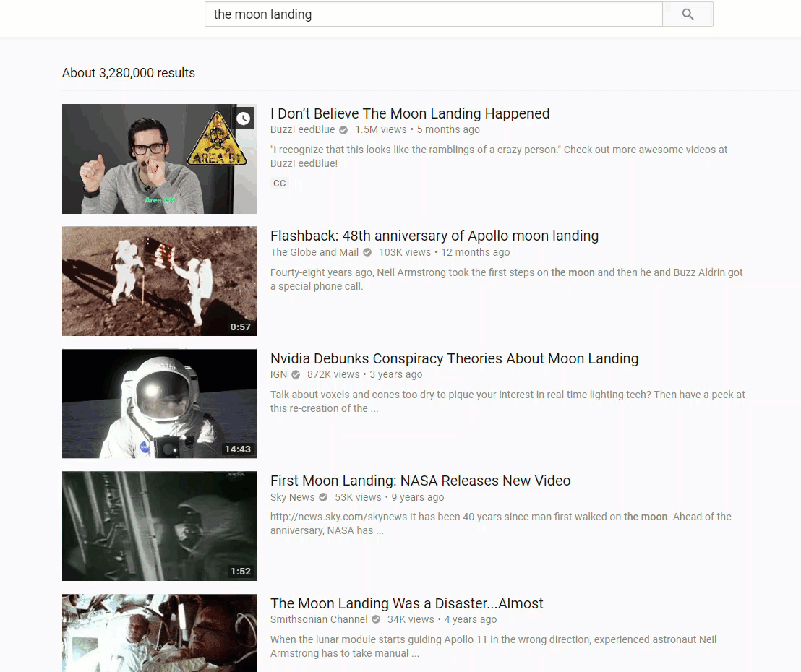The width and height of the screenshot is (801, 672).
Task: Click the IGN verified checkmark badge
Action: pyautogui.click(x=296, y=375)
